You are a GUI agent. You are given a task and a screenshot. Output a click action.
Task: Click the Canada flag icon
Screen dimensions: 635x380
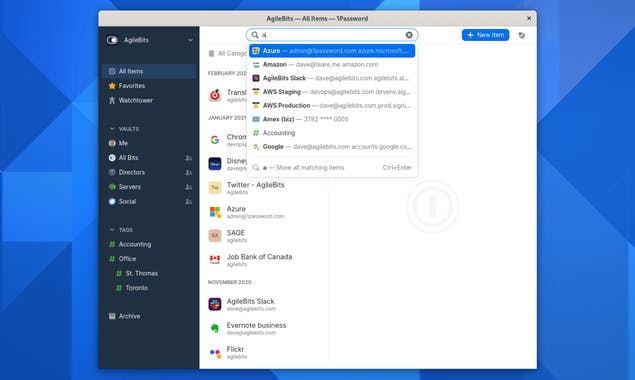click(215, 260)
